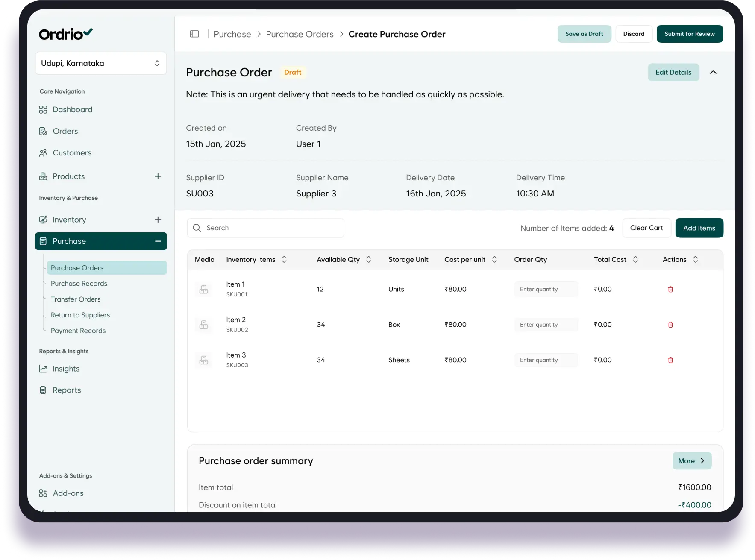
Task: Click the Dashboard grid icon
Action: (x=43, y=110)
